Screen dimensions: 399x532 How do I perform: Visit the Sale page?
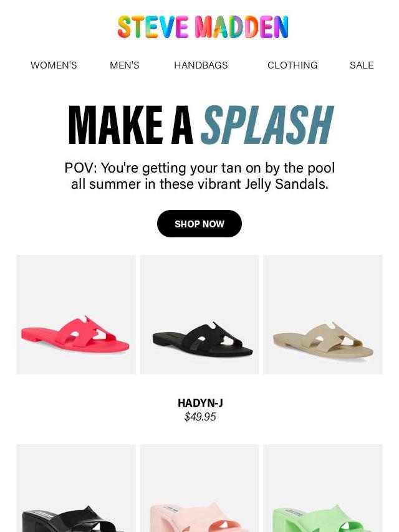362,65
